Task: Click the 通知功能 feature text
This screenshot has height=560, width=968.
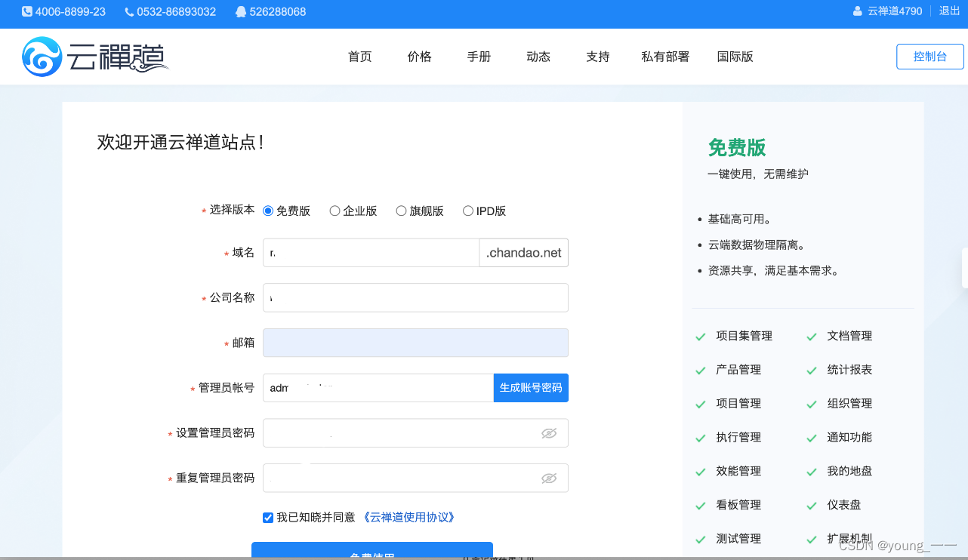Action: (849, 437)
